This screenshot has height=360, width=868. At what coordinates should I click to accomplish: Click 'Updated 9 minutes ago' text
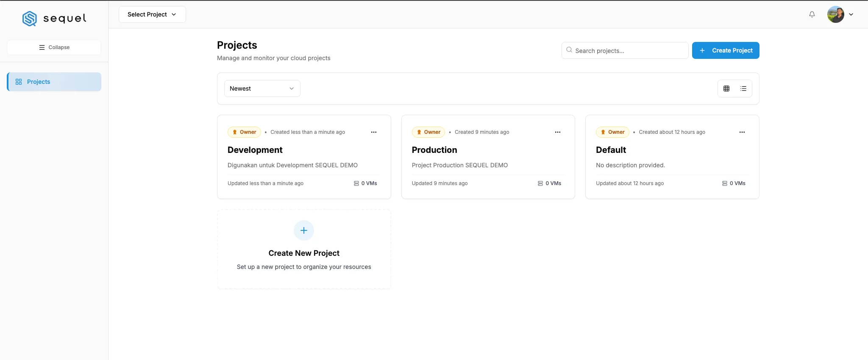tap(440, 183)
